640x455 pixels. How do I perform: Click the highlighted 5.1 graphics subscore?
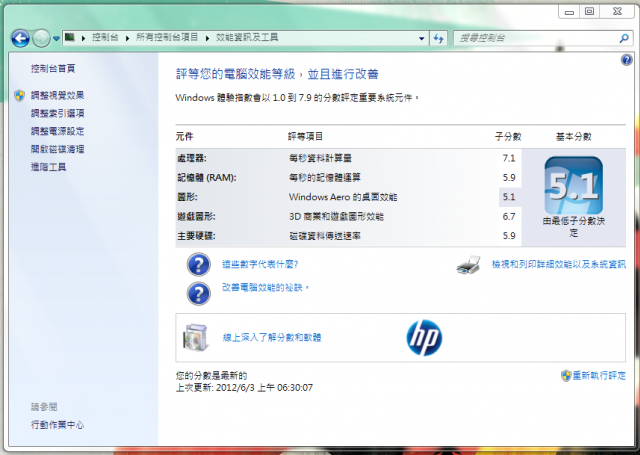point(509,197)
